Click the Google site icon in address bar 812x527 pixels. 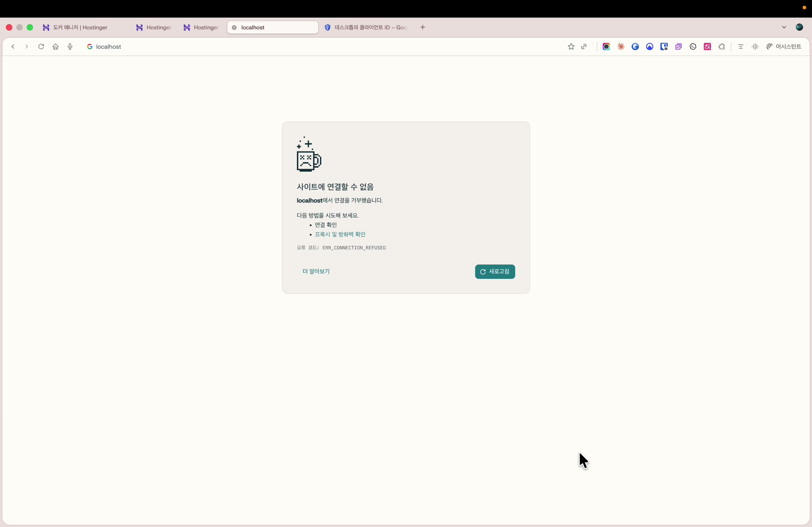point(90,46)
